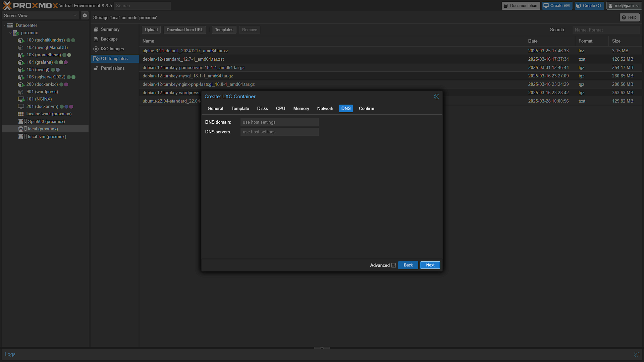Image resolution: width=644 pixels, height=362 pixels.
Task: Collapse the proxmox node tree
Action: click(10, 33)
